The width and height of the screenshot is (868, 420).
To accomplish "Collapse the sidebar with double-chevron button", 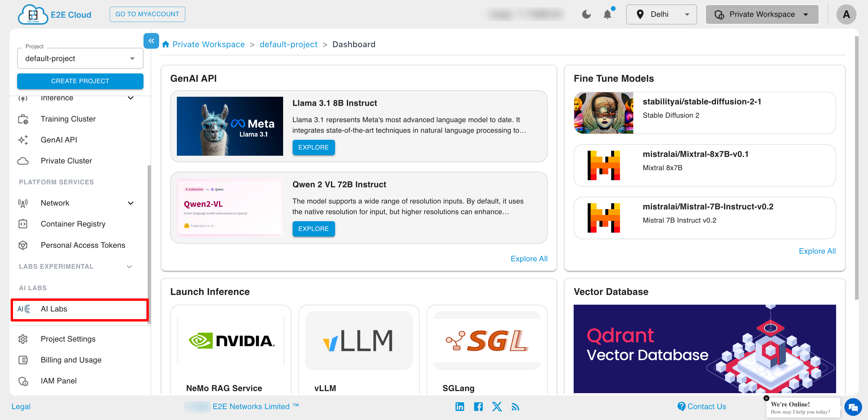I will tap(151, 41).
